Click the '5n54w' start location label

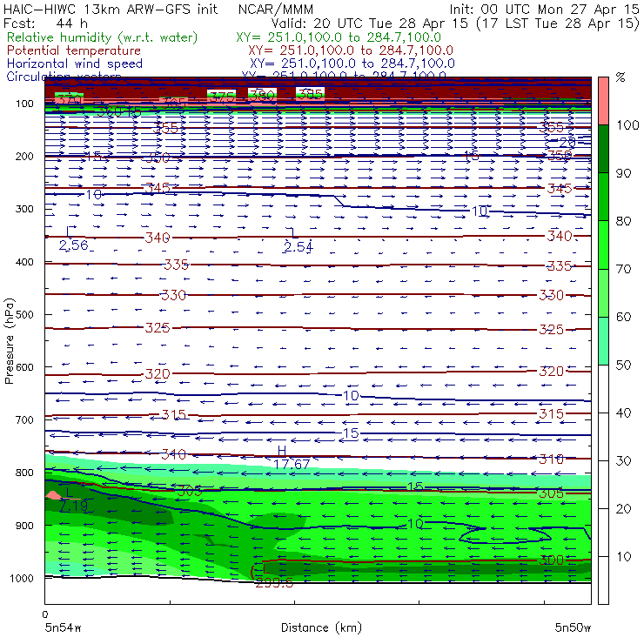[63, 627]
